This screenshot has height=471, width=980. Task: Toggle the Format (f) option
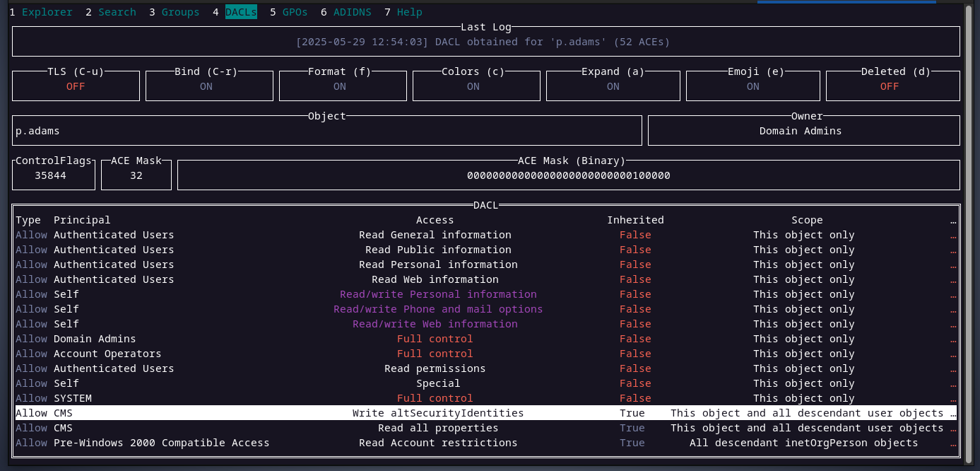[340, 86]
